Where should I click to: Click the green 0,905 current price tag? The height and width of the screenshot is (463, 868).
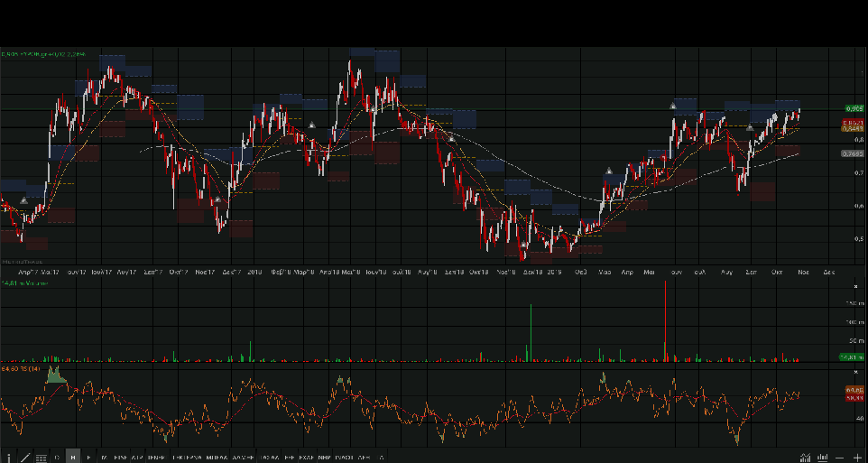coord(851,107)
